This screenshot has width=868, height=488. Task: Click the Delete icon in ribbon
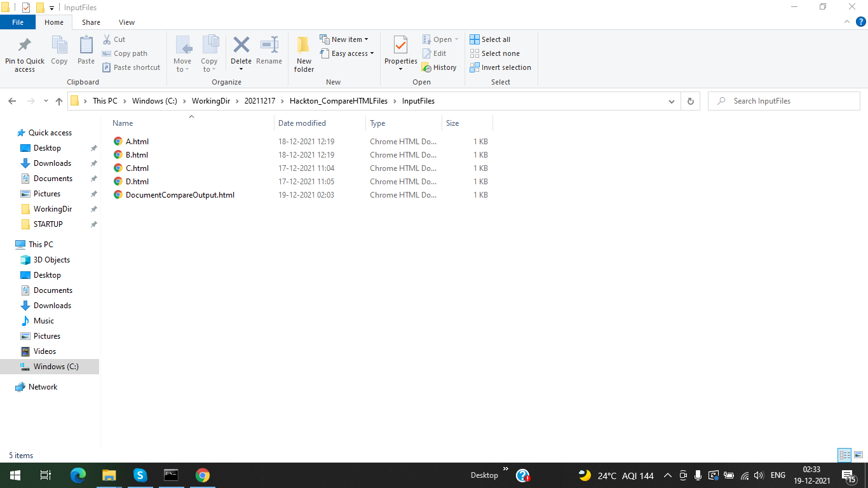pos(241,45)
